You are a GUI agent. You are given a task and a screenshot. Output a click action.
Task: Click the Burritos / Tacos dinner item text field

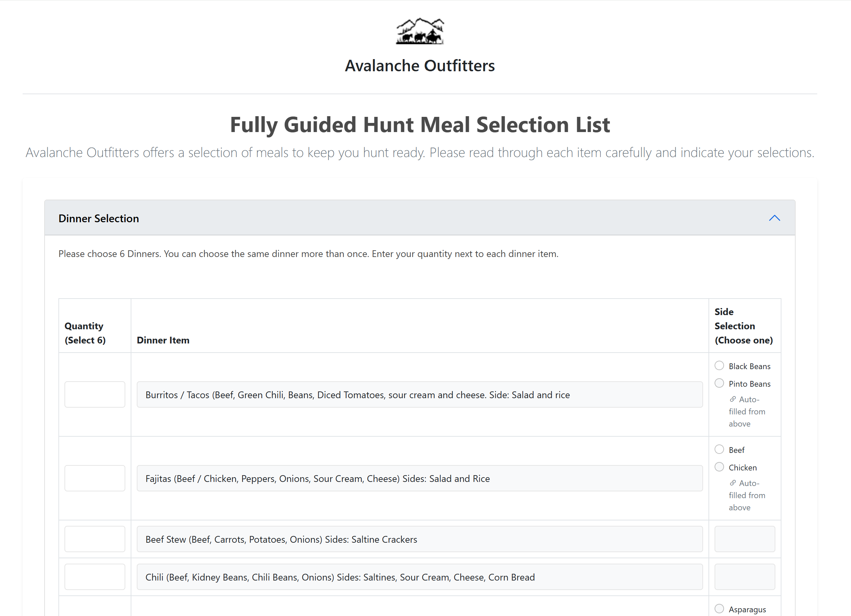coord(419,394)
